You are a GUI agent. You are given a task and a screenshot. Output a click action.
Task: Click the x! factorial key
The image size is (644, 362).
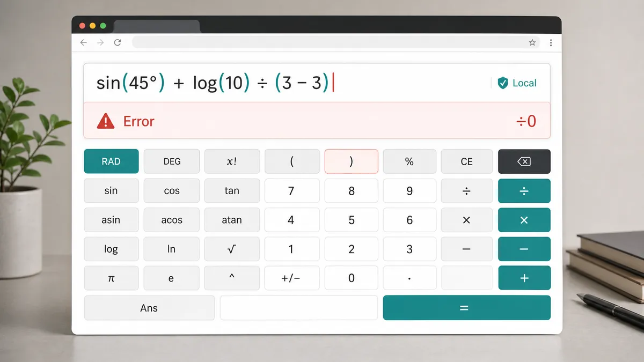click(x=232, y=161)
